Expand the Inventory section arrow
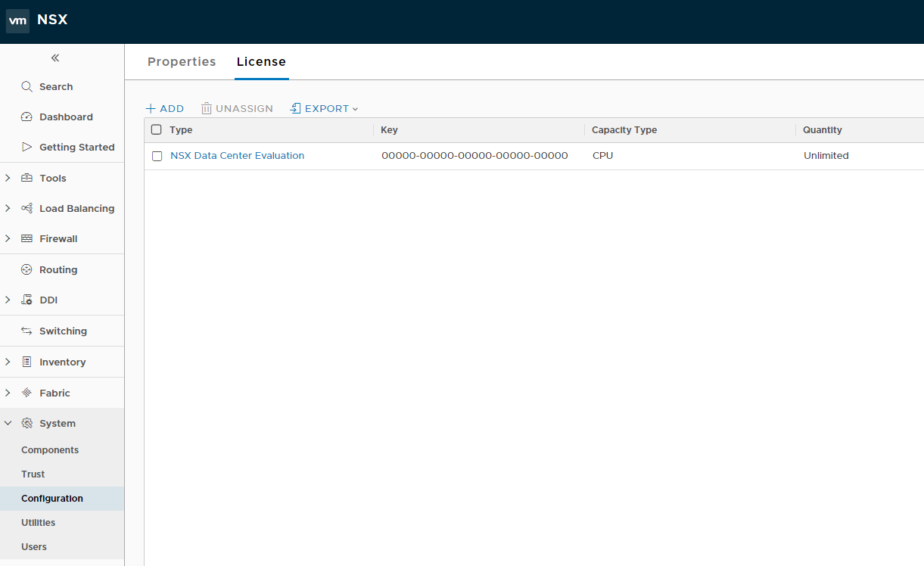 pos(8,362)
